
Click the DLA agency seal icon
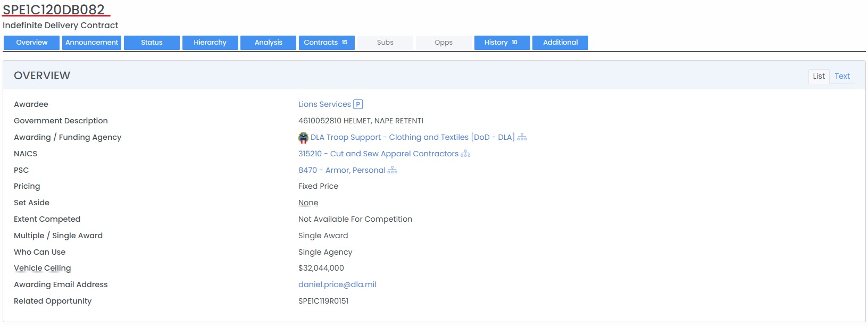pyautogui.click(x=303, y=138)
